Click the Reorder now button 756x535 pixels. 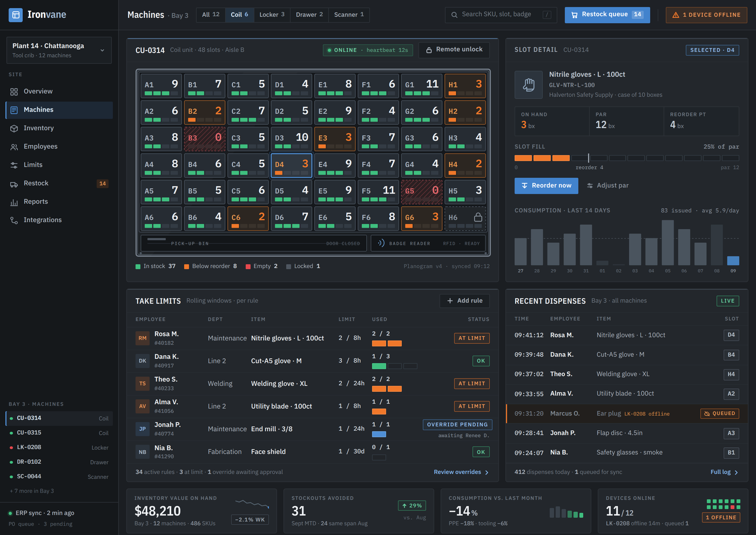tap(546, 186)
